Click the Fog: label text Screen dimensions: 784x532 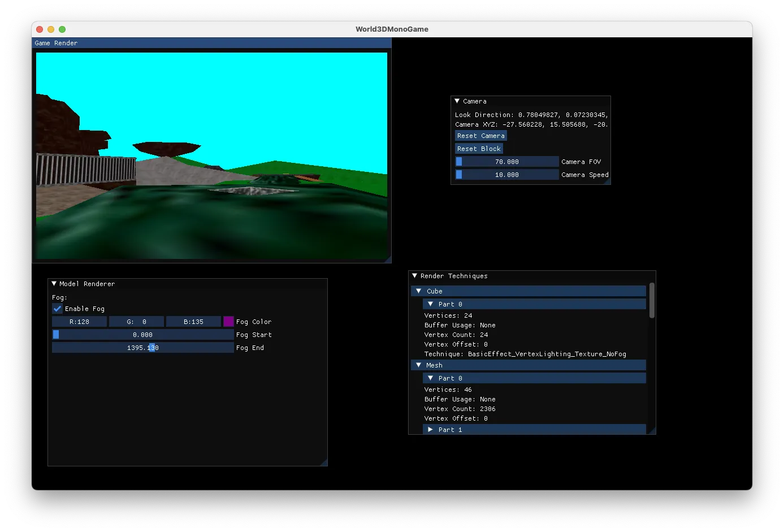tap(59, 297)
